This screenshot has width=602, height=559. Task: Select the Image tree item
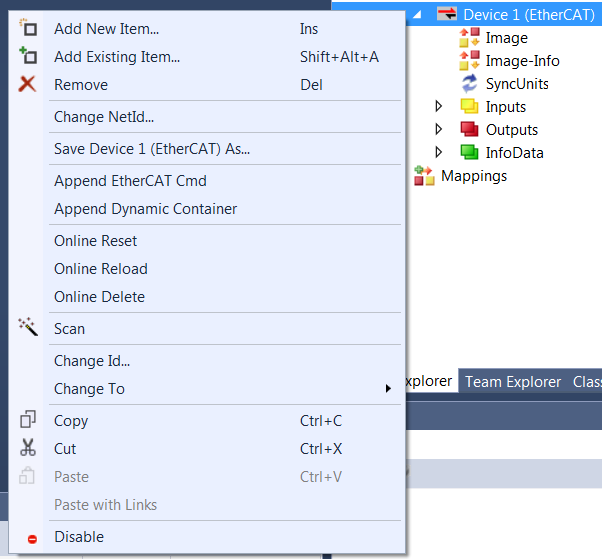[x=507, y=38]
